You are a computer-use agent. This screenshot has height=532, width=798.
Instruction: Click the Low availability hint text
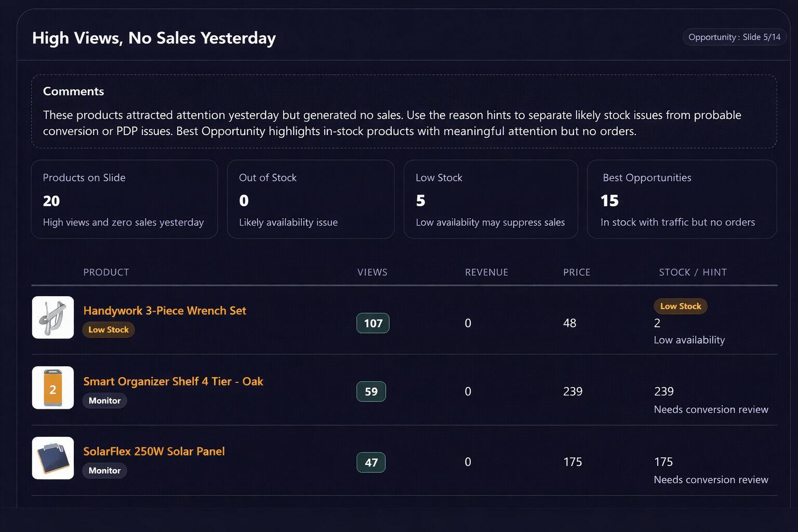689,340
